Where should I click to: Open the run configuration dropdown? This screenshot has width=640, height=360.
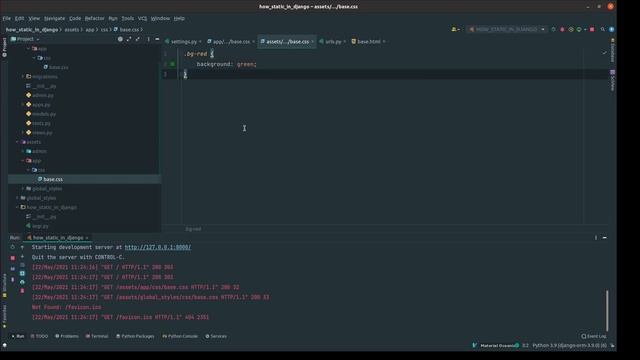point(508,29)
